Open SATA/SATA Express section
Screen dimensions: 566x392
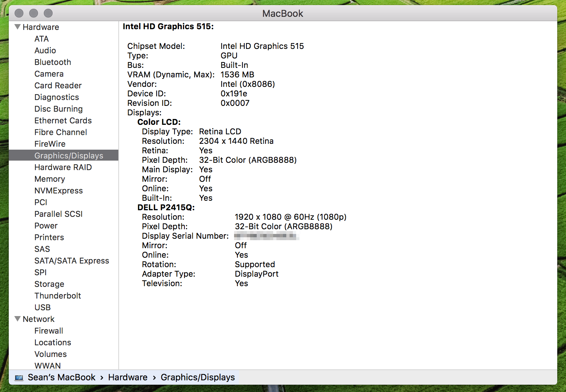tap(72, 261)
